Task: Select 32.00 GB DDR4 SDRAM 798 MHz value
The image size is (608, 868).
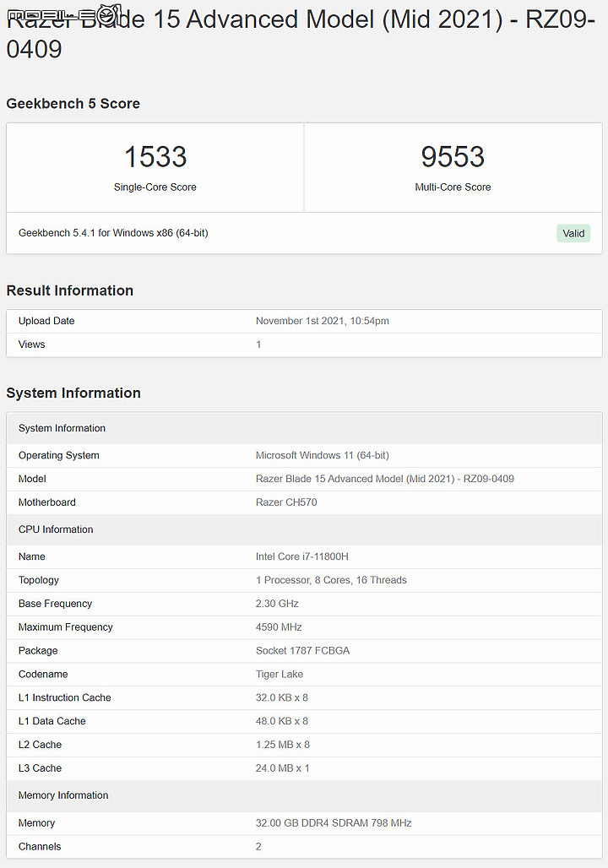Action: click(x=334, y=823)
